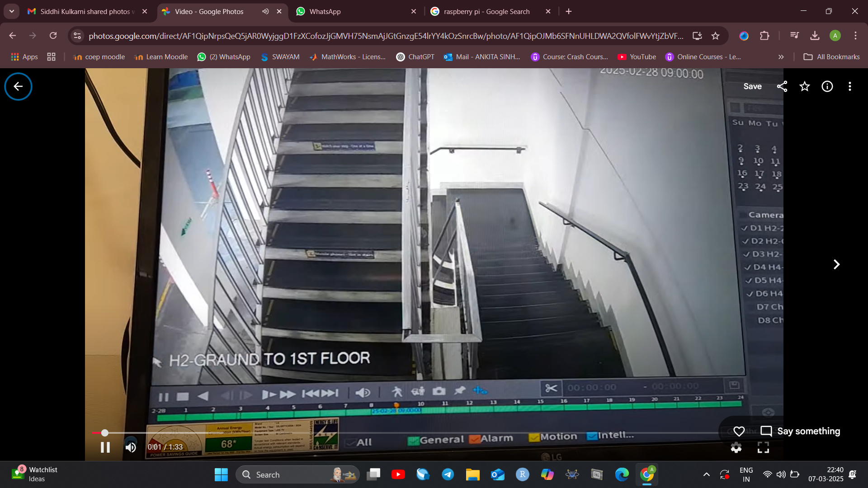The image size is (868, 488).
Task: Open the ChatGPT bookmark
Action: (x=415, y=57)
